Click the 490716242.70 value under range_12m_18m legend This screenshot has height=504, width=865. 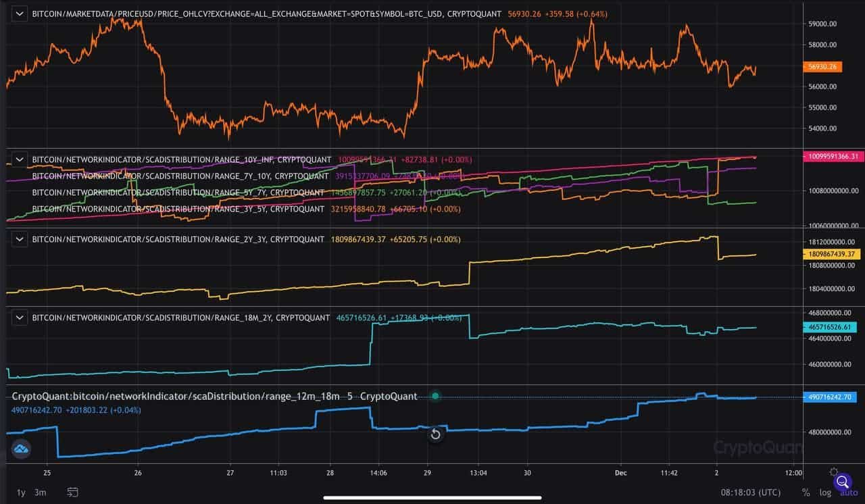pyautogui.click(x=37, y=410)
